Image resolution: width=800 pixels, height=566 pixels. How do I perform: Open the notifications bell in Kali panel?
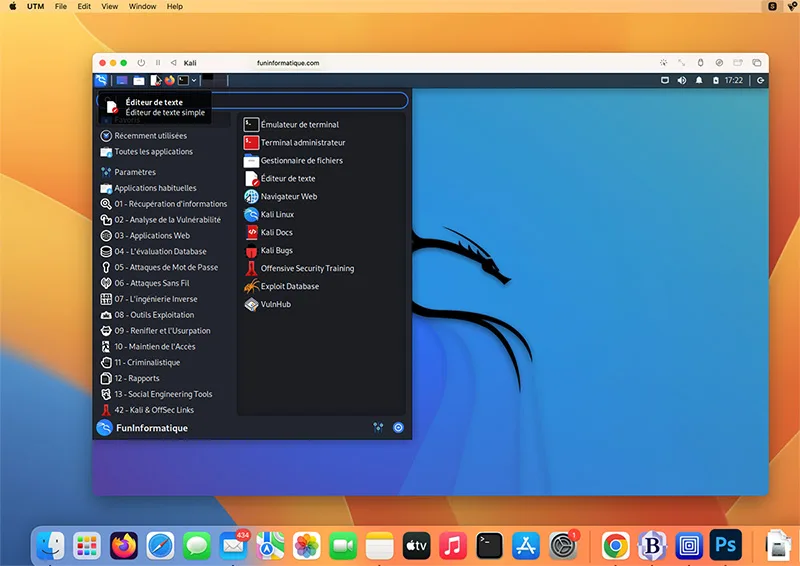(x=699, y=80)
